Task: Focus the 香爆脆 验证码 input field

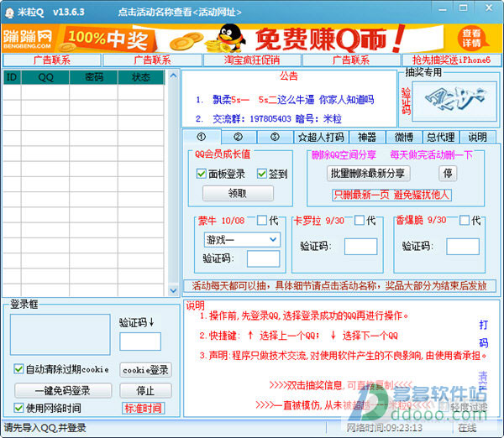Action: pos(463,247)
